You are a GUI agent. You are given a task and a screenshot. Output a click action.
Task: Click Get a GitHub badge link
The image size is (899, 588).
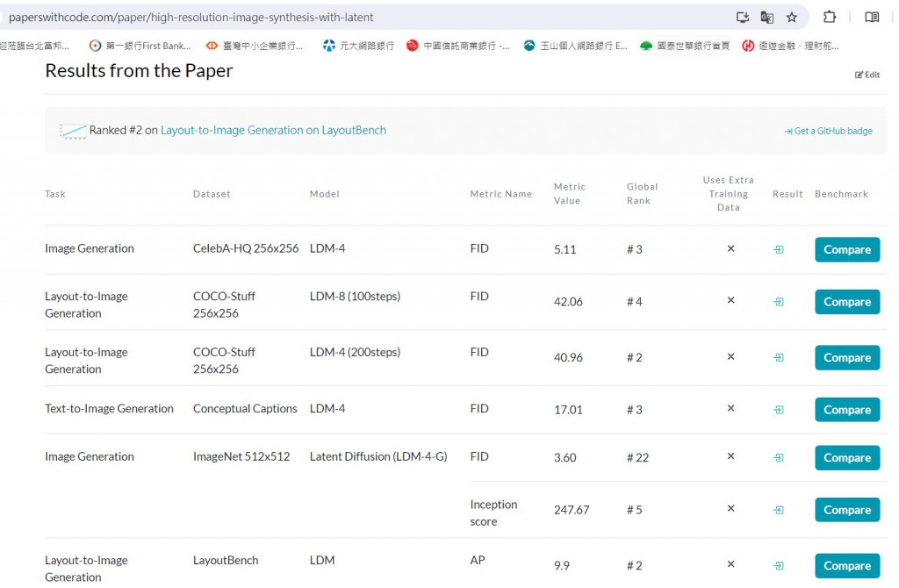click(829, 132)
